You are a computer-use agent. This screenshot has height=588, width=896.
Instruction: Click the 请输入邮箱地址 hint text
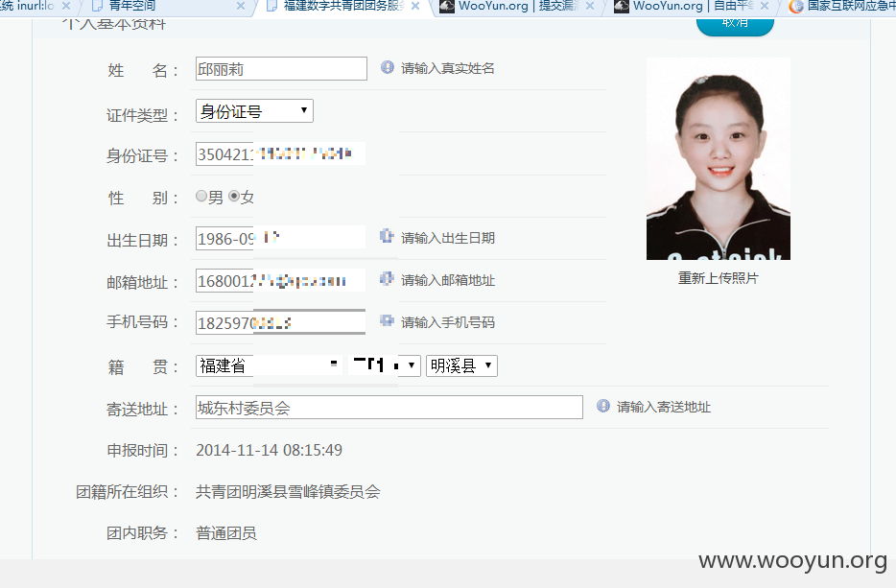click(447, 280)
